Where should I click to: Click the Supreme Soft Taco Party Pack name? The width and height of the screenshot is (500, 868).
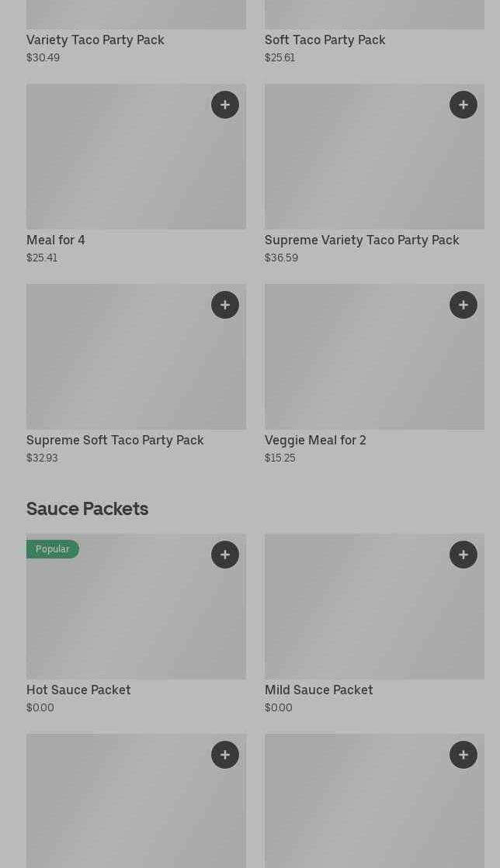(115, 440)
